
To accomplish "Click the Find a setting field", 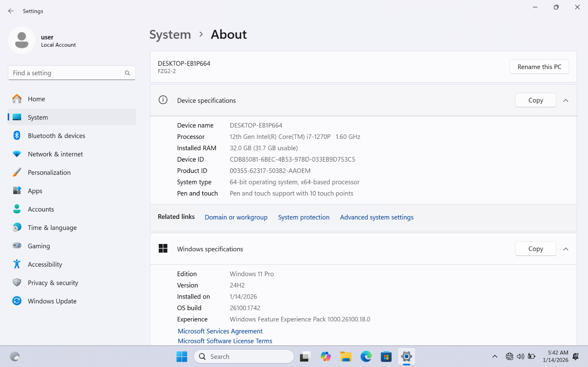I will (72, 73).
